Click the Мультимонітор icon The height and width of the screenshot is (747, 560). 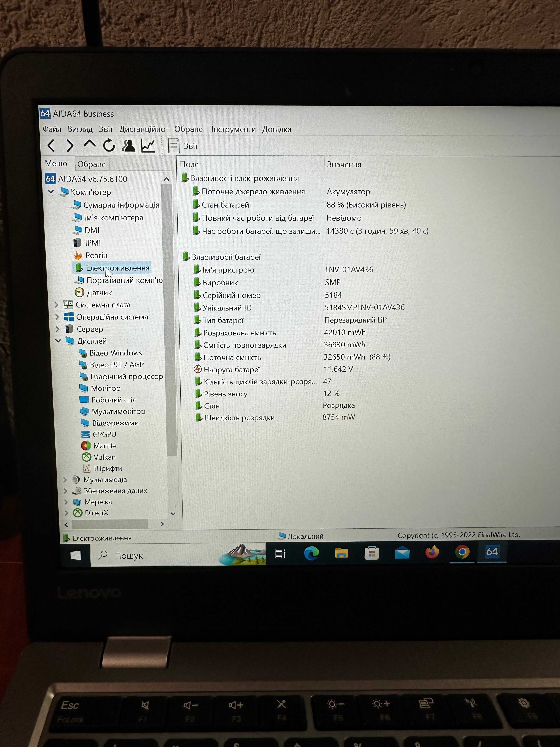[84, 411]
